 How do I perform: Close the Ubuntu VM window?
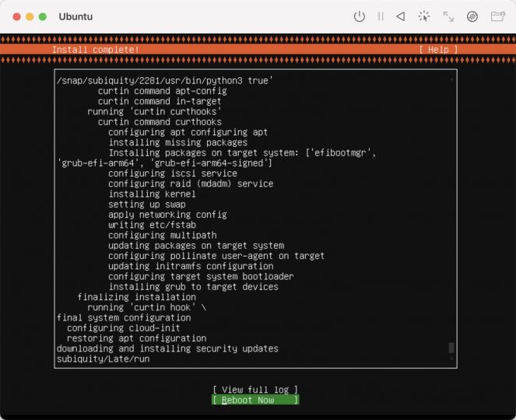click(x=17, y=16)
